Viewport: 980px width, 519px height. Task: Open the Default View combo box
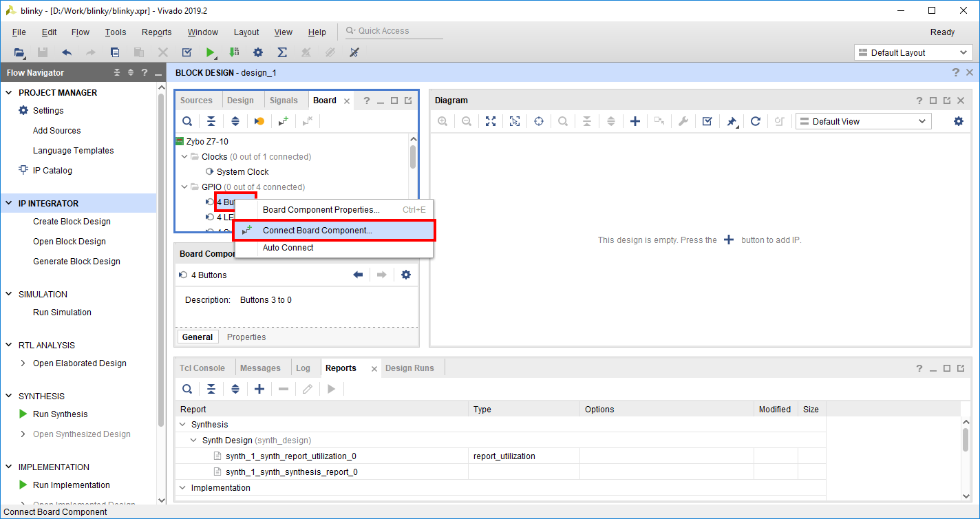864,121
